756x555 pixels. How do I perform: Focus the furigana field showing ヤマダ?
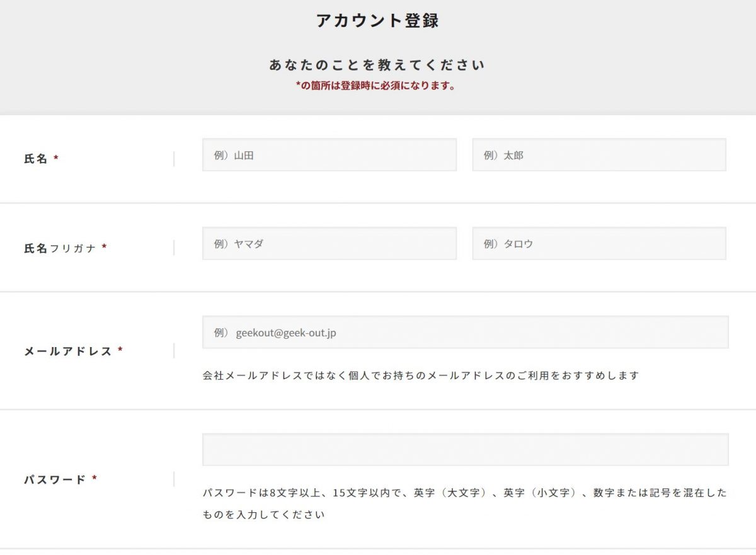click(x=329, y=244)
